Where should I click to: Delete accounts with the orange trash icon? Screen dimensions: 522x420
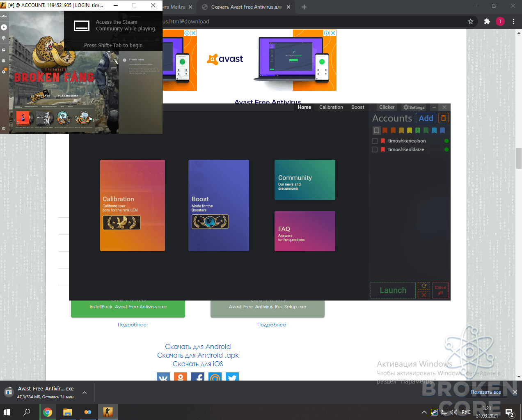(x=443, y=118)
